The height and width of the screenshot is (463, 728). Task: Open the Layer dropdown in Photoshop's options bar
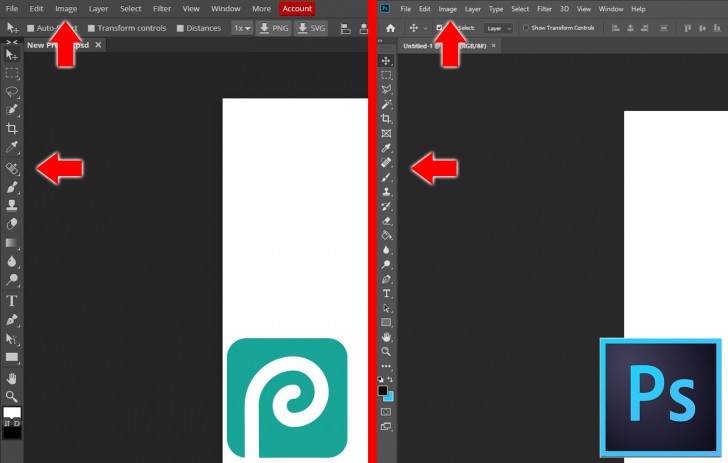[499, 28]
